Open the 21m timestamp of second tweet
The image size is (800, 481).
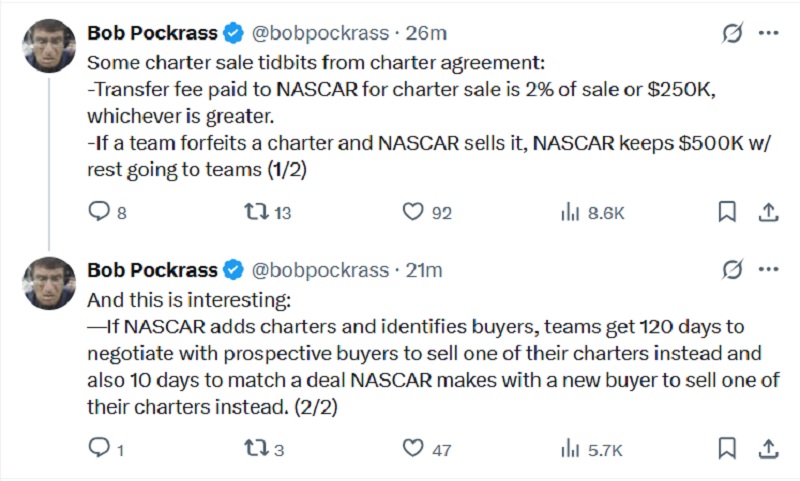pyautogui.click(x=422, y=270)
